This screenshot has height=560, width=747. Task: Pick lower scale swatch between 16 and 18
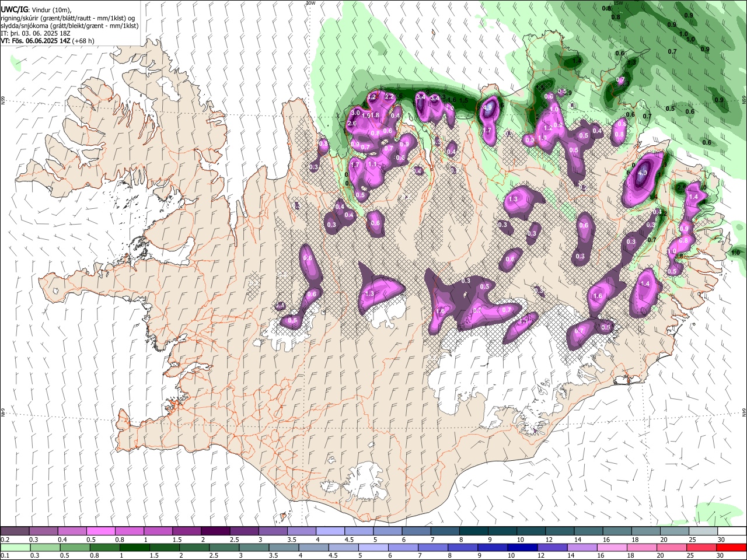(x=612, y=547)
